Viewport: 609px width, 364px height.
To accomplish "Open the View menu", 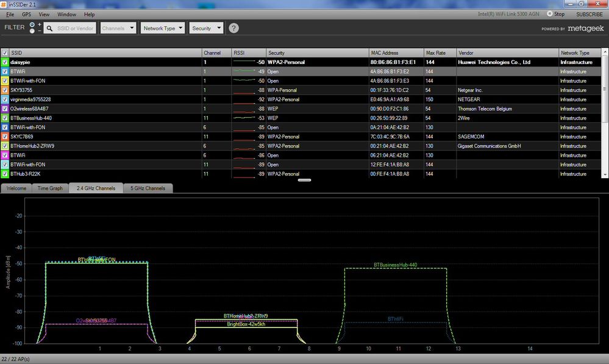I will (x=44, y=15).
